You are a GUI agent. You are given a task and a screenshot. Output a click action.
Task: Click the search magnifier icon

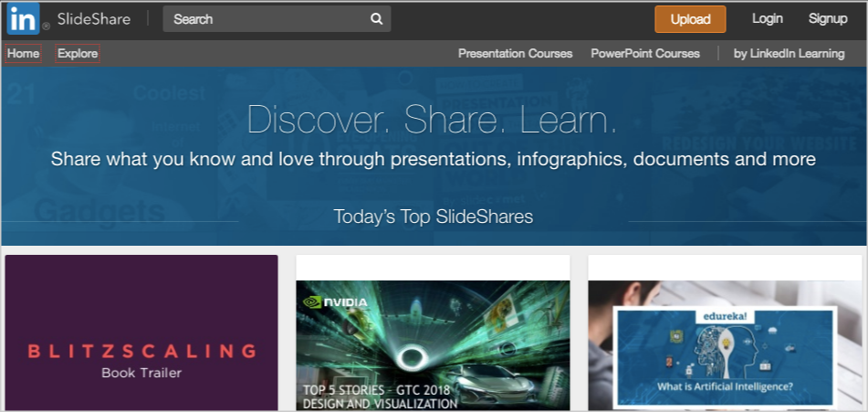376,19
